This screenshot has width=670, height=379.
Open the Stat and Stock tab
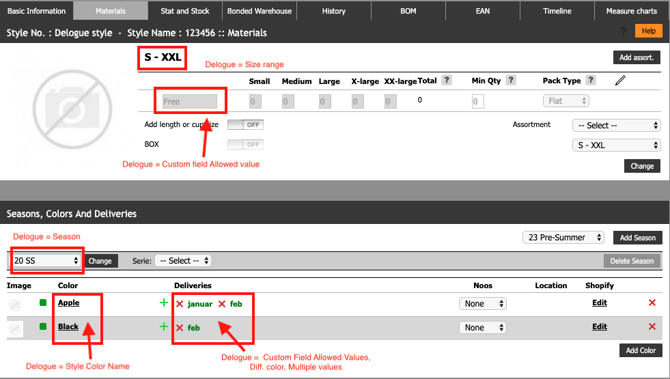pyautogui.click(x=185, y=11)
